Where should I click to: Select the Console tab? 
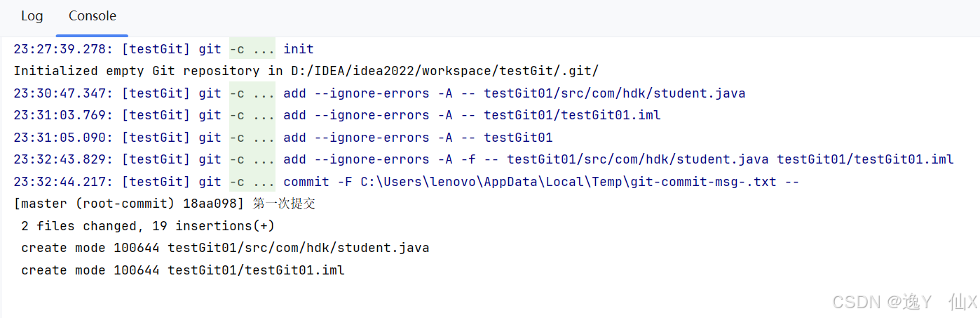click(93, 16)
